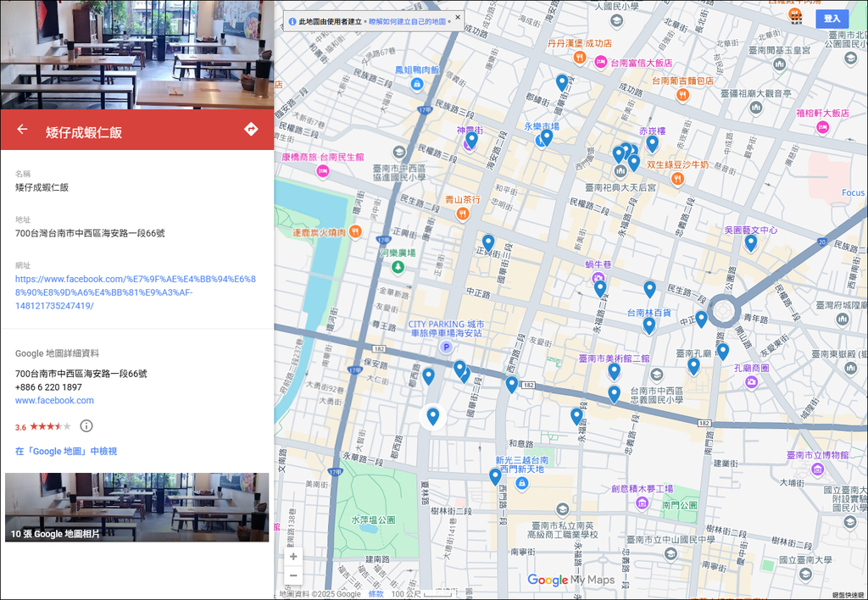Click the restaurant header photo above the title
The height and width of the screenshot is (600, 868).
[136, 54]
